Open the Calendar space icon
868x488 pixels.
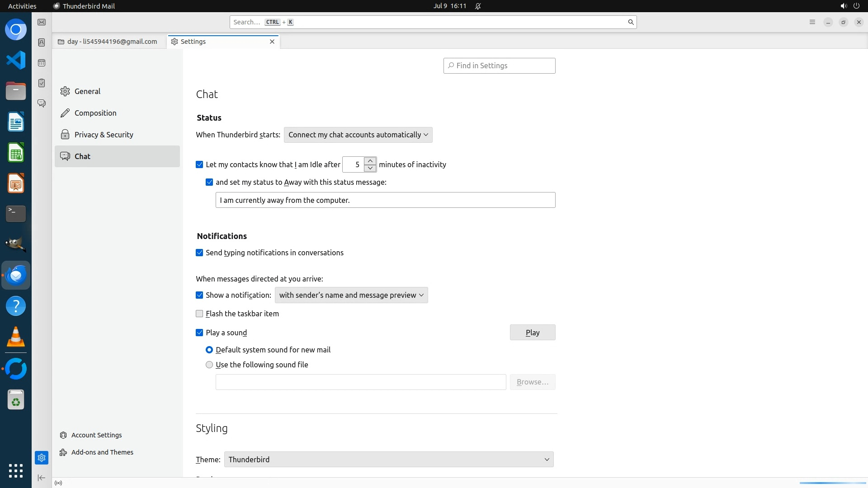(x=42, y=63)
